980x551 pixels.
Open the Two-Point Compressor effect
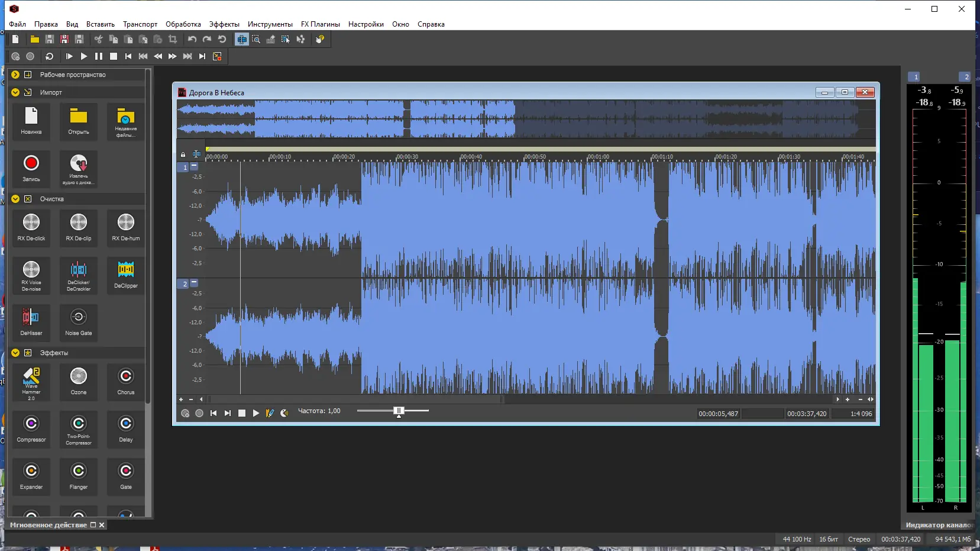tap(79, 428)
